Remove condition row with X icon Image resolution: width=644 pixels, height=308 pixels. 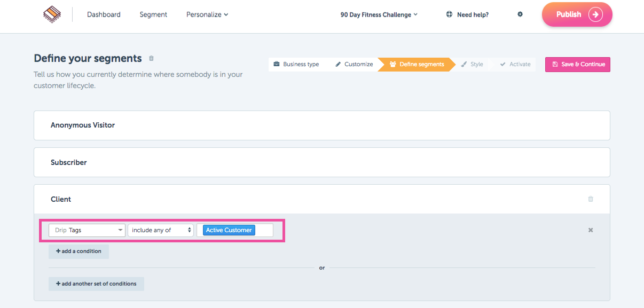tap(591, 230)
